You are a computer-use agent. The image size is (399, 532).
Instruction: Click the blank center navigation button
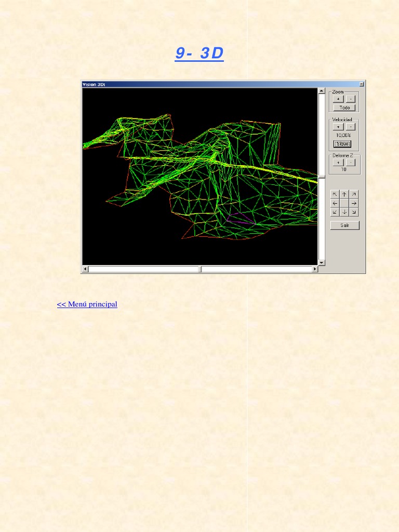coord(344,203)
